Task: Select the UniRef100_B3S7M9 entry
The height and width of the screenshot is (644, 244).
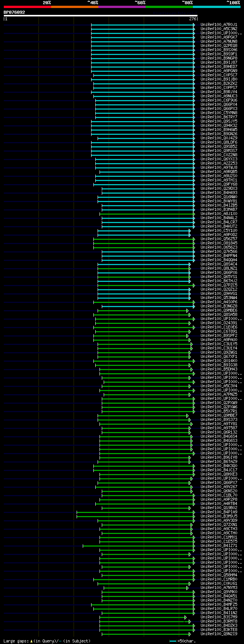Action: point(219,617)
